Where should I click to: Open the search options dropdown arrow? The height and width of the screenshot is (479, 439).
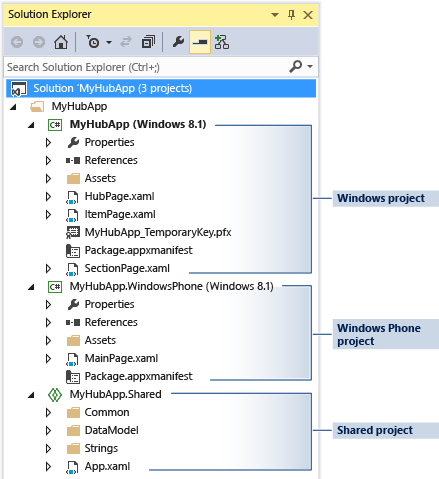(x=310, y=67)
